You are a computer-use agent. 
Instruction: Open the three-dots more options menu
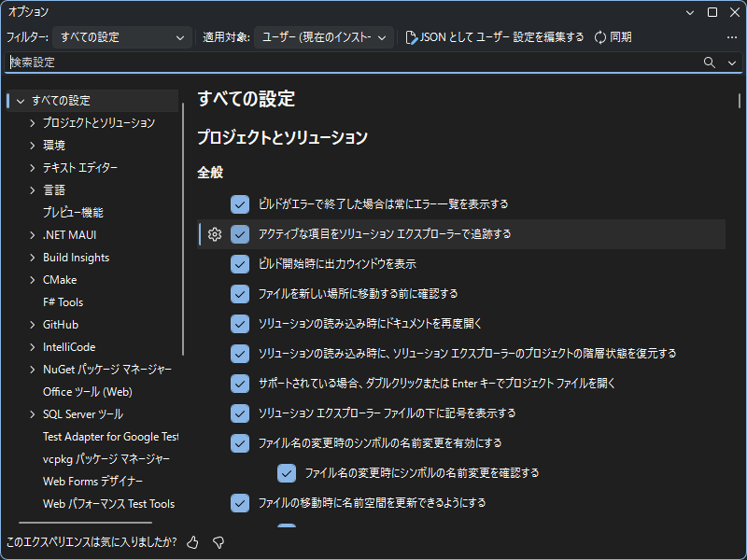click(732, 37)
